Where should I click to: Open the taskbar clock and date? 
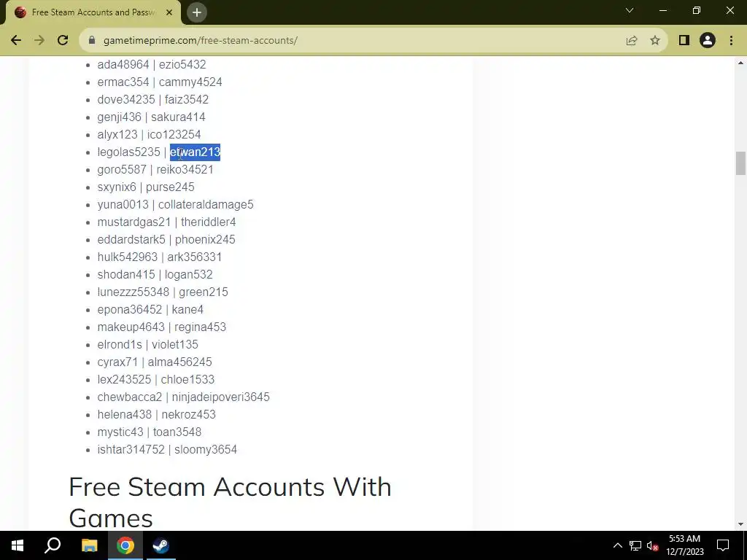(x=684, y=545)
